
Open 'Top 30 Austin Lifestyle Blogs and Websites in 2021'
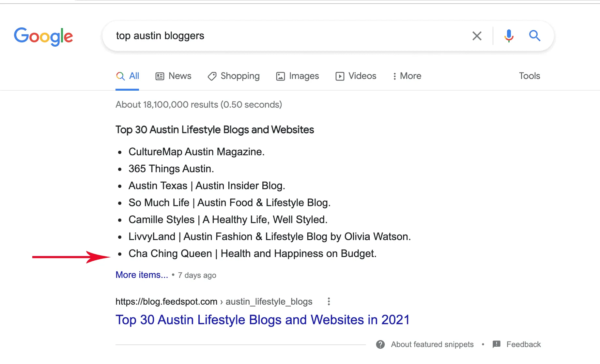coord(262,320)
